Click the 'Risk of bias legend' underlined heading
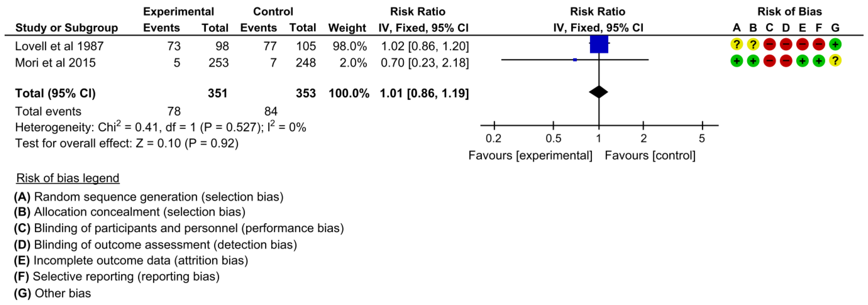Viewport: 868px width, 305px height. pyautogui.click(x=68, y=178)
